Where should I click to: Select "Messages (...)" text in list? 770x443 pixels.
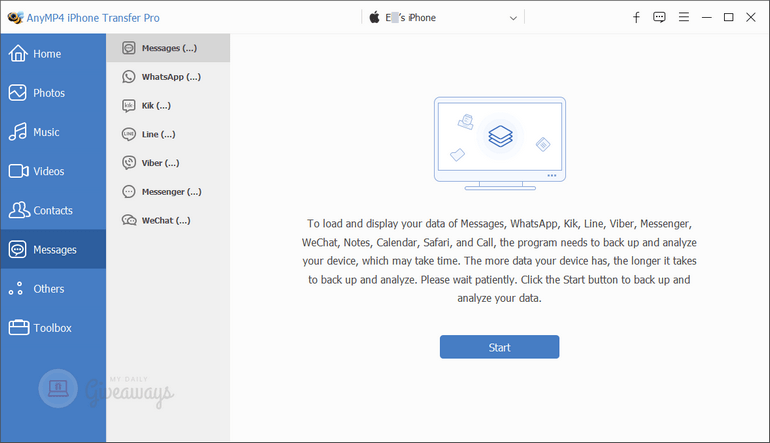click(169, 48)
